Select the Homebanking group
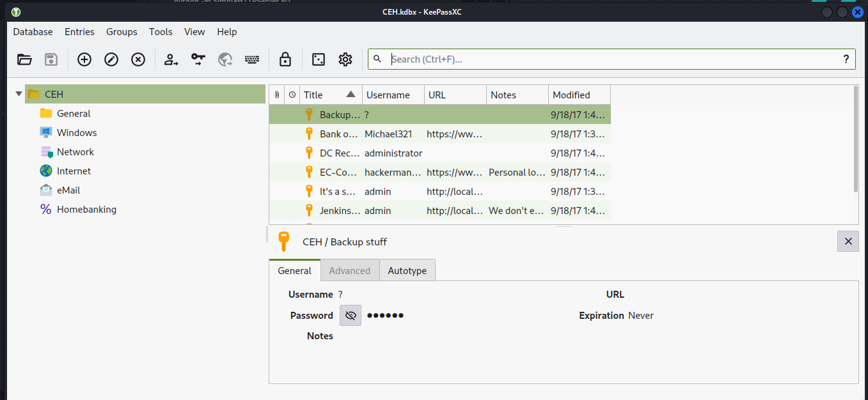This screenshot has height=400, width=868. point(86,209)
